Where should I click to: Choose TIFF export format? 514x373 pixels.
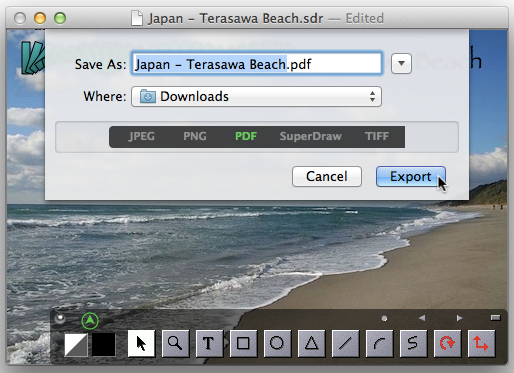coord(377,136)
